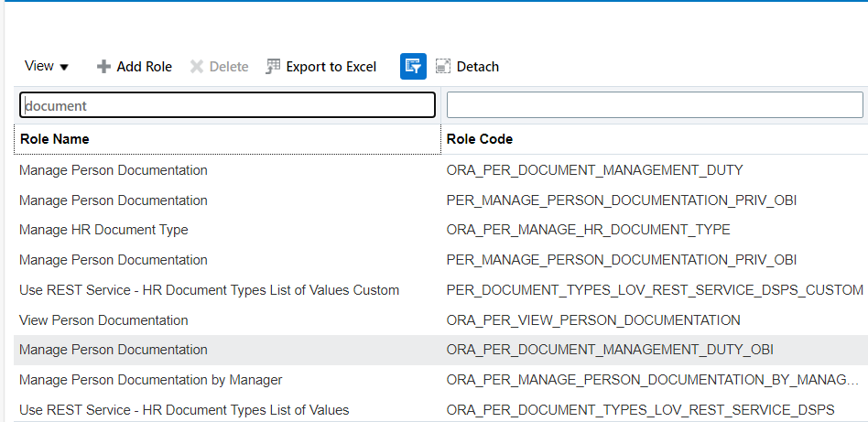The image size is (868, 422).
Task: Select View Person Documentation row
Action: tap(440, 320)
